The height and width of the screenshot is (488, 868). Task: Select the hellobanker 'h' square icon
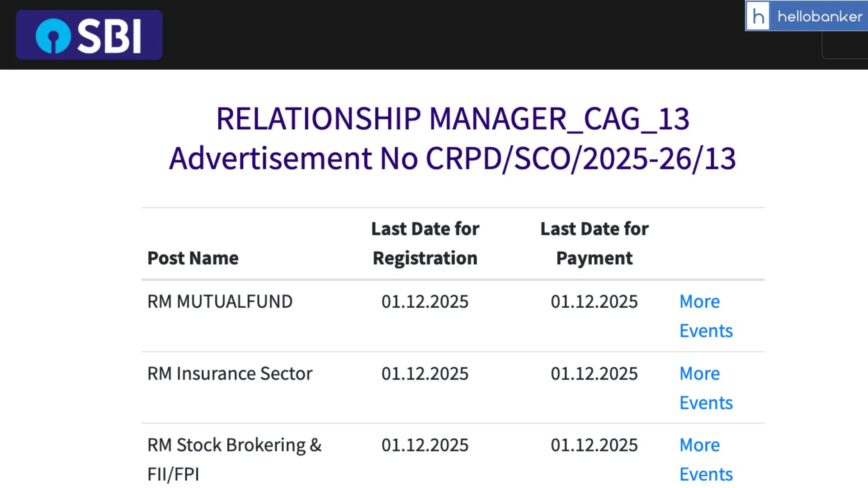[x=759, y=16]
